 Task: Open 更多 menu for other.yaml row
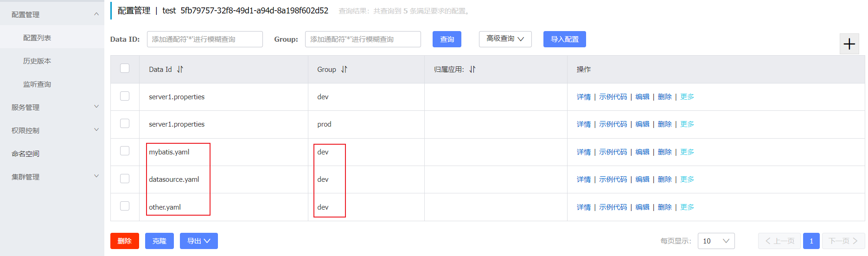coord(687,207)
